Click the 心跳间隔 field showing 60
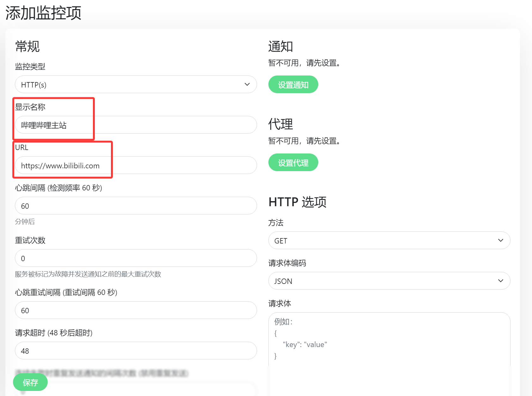Image resolution: width=532 pixels, height=396 pixels. (x=135, y=206)
